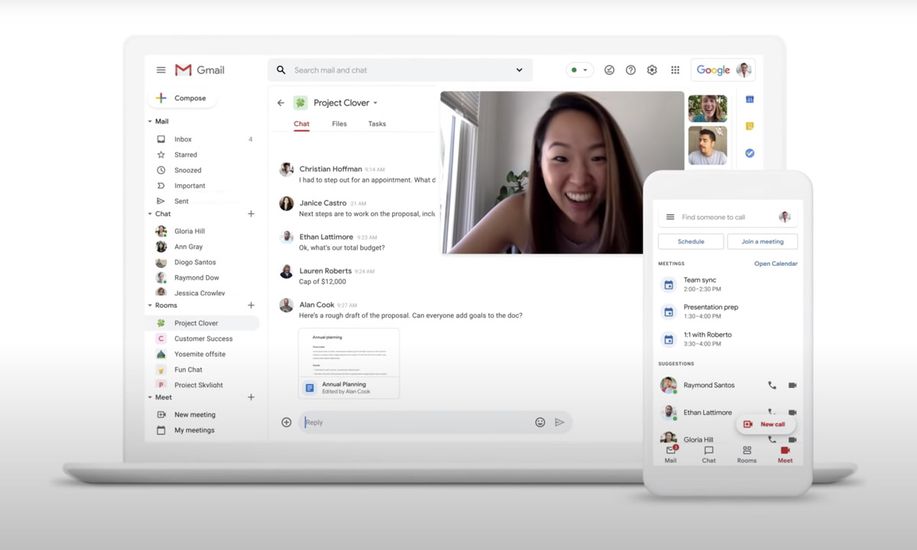Switch to the Chat tab
Viewport: 917px width, 550px height.
coord(302,124)
